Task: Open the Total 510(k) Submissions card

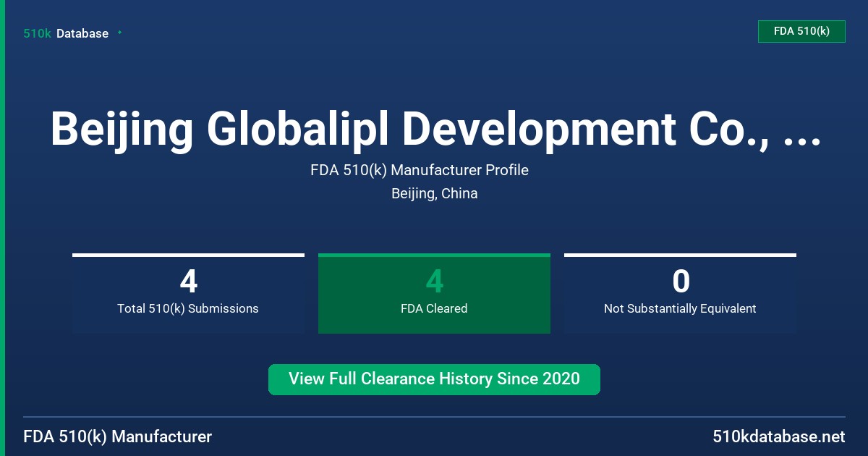Action: click(188, 294)
